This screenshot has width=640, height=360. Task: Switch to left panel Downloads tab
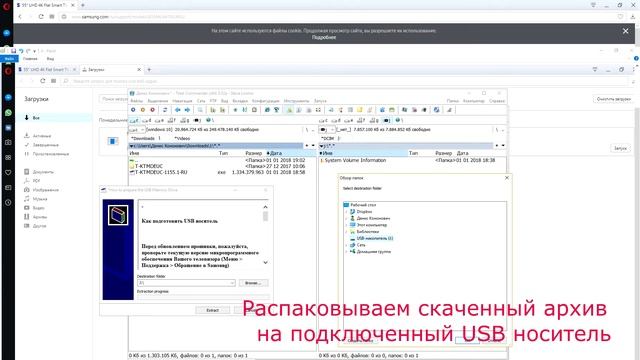point(143,138)
